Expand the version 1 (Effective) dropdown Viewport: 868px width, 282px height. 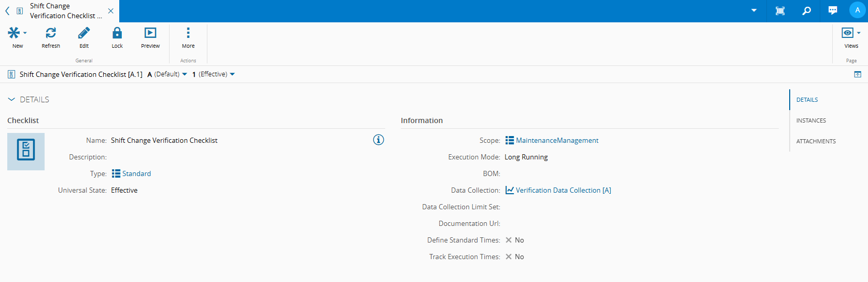(x=232, y=74)
